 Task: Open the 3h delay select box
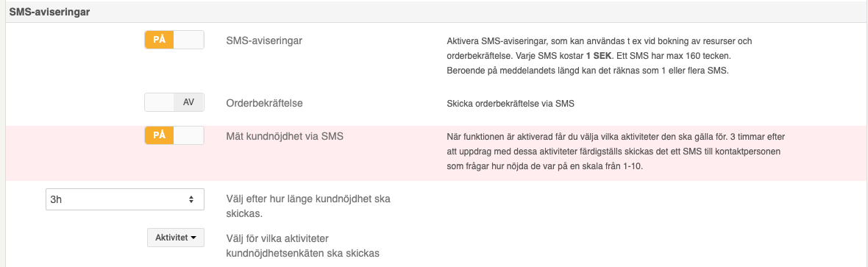(x=124, y=199)
